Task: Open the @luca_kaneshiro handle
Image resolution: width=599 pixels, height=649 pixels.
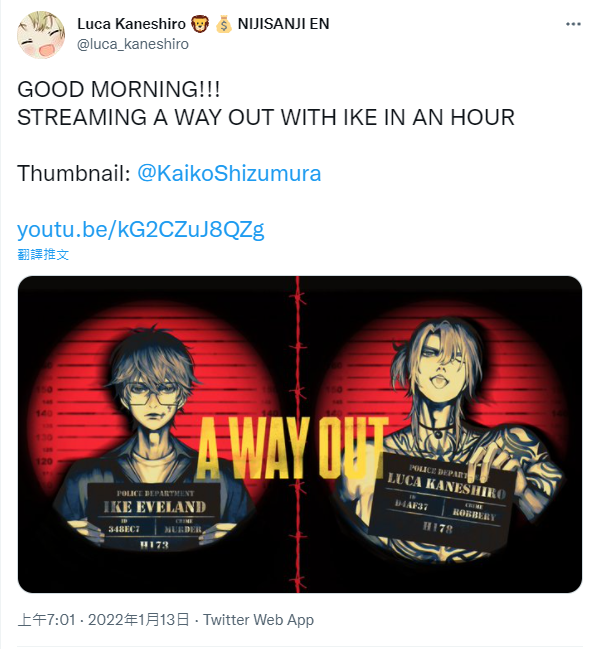Action: (x=133, y=44)
